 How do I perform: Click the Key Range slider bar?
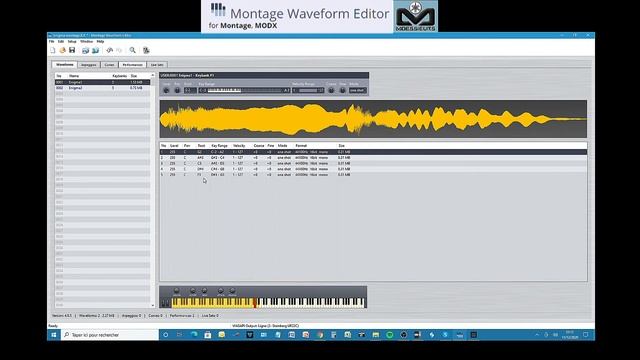(x=244, y=90)
